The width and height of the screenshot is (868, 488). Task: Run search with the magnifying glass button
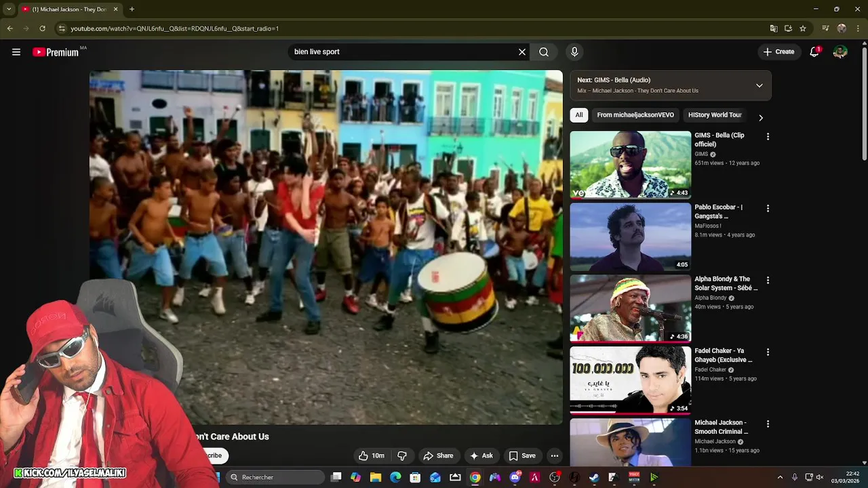[544, 52]
